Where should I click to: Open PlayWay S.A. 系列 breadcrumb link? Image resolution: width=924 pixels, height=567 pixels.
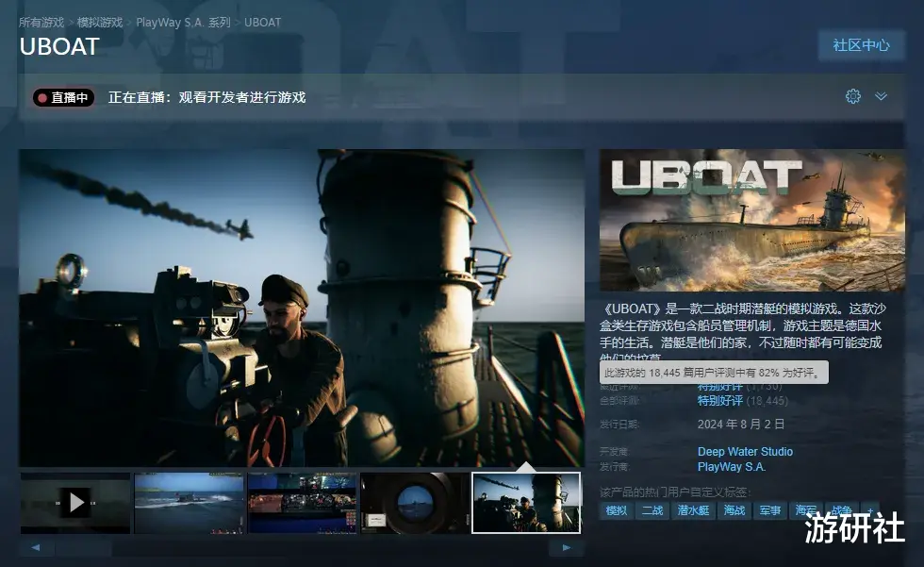pyautogui.click(x=183, y=23)
